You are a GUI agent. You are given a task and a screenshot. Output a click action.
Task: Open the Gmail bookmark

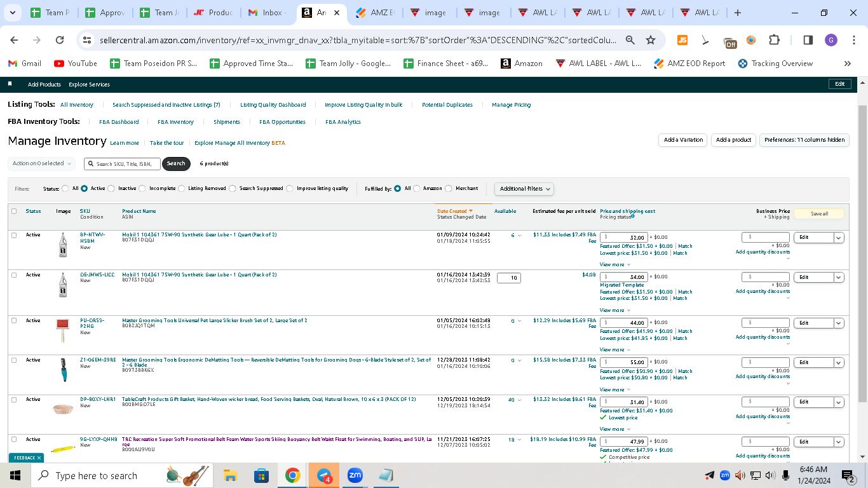coord(24,64)
